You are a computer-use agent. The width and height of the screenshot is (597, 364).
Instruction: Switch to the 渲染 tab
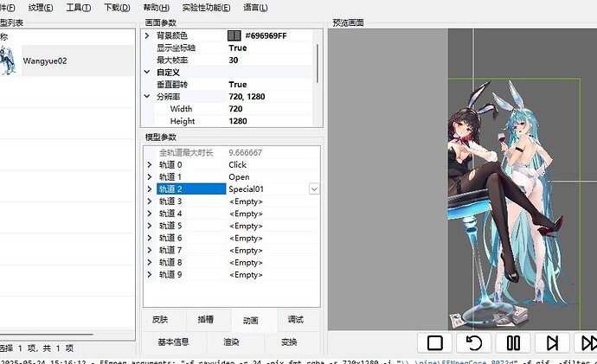pos(231,342)
